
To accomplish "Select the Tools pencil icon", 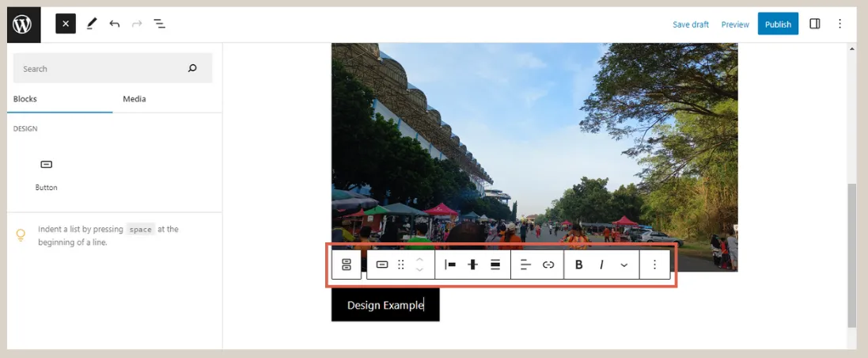I will 92,24.
